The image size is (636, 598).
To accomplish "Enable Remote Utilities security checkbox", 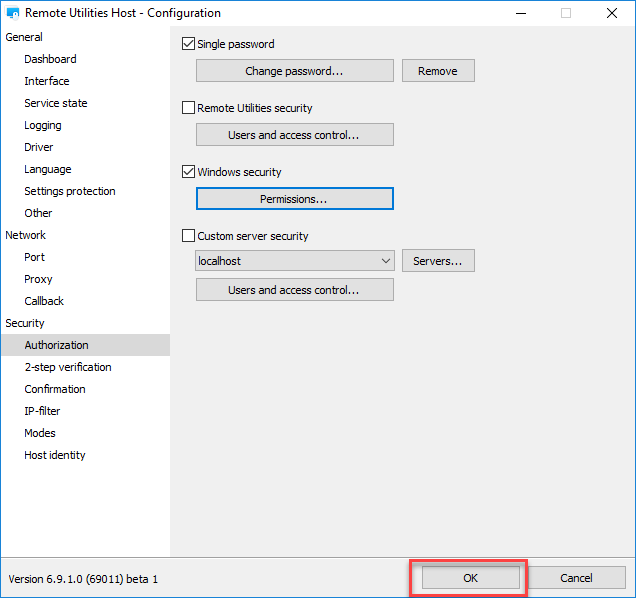I will pos(188,108).
